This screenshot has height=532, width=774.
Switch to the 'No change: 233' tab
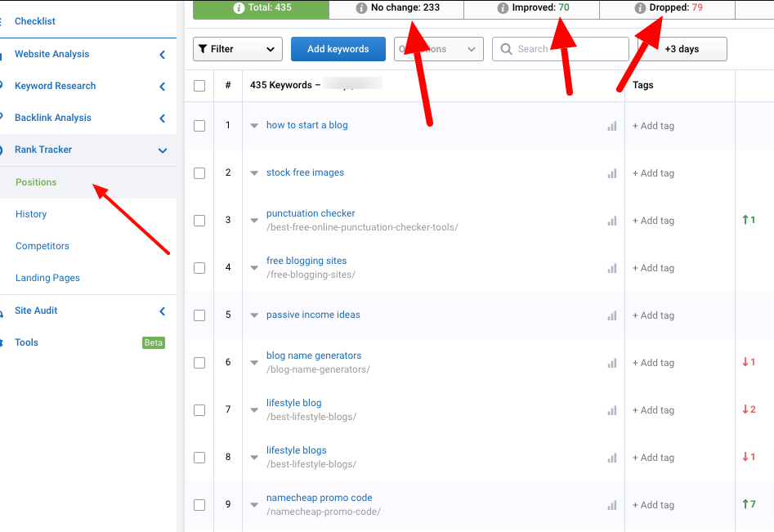[x=397, y=8]
